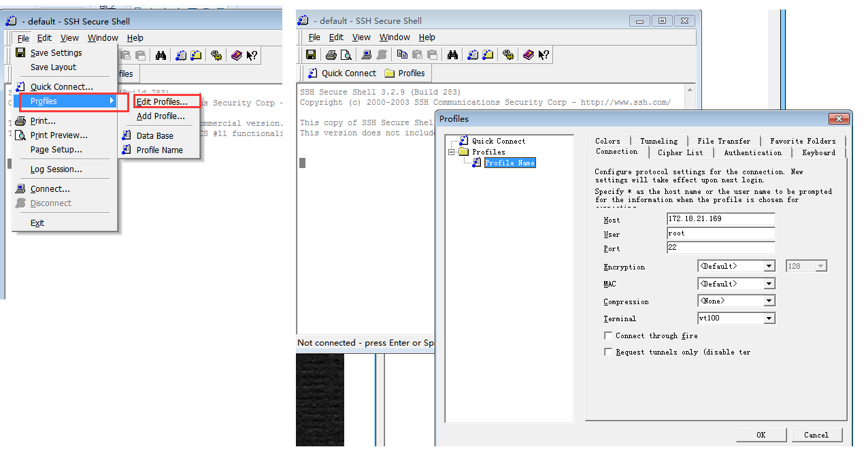Click Cancel button in Profiles dialog
This screenshot has width=868, height=462.
coord(816,435)
